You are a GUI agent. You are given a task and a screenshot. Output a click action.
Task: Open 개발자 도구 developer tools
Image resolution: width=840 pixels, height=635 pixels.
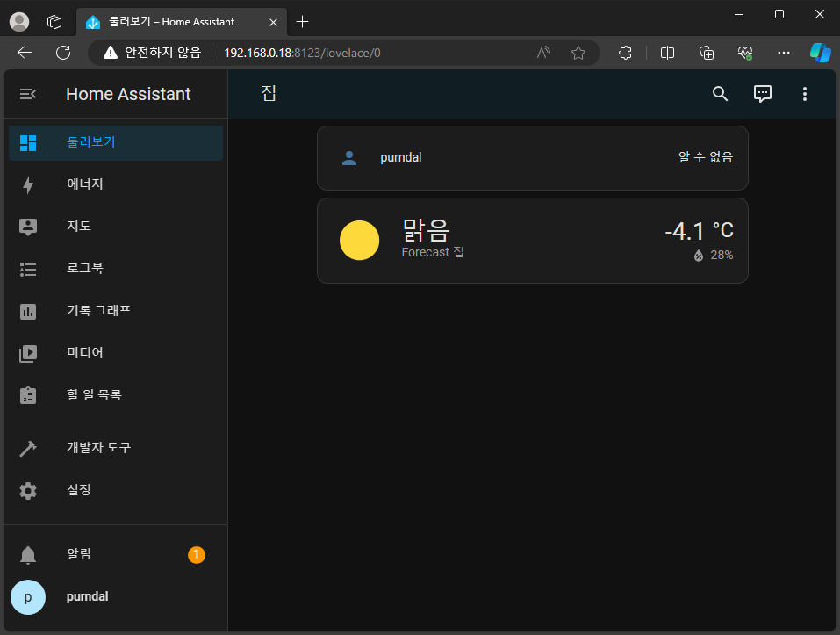116,448
